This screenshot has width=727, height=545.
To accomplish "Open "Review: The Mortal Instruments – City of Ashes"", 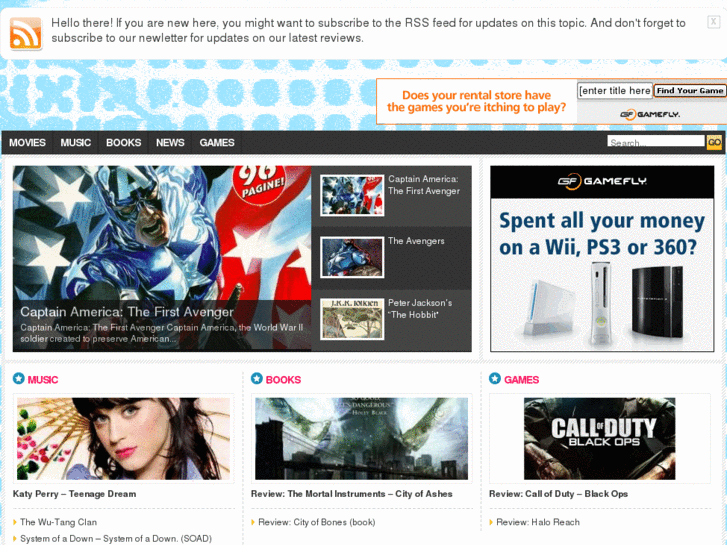I will pyautogui.click(x=351, y=494).
